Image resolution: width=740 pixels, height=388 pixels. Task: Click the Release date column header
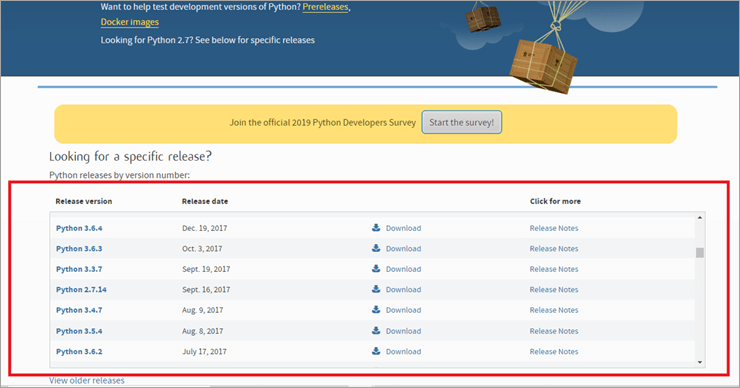205,201
